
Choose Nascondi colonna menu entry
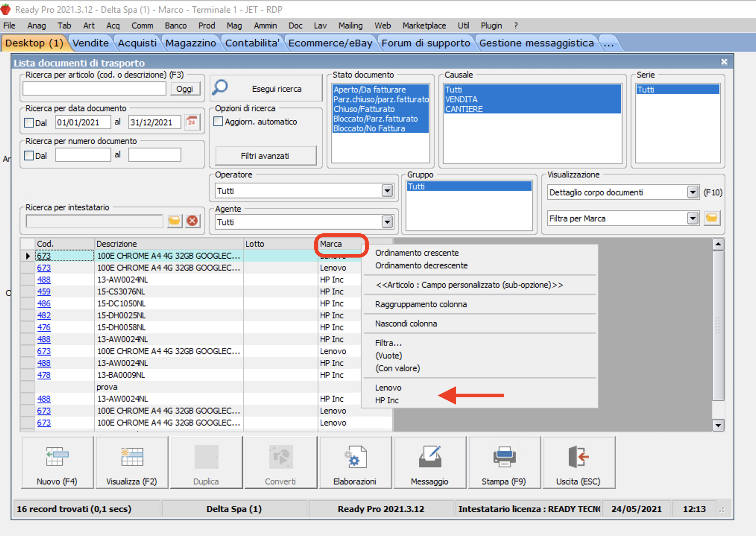coord(406,324)
